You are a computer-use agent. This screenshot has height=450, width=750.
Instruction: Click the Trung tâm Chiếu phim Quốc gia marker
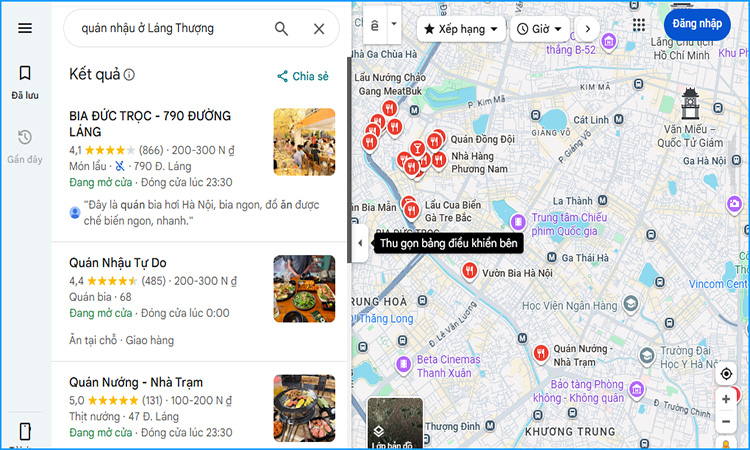518,222
